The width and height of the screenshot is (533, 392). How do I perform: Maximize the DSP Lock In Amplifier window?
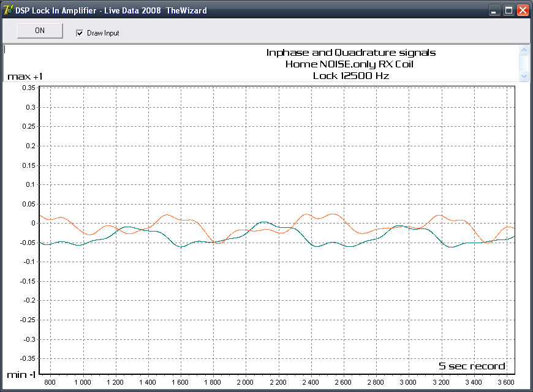508,10
